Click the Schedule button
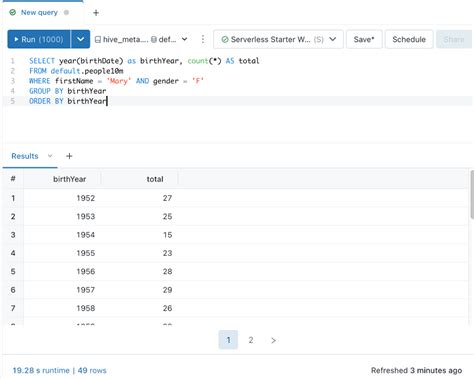 pos(409,39)
